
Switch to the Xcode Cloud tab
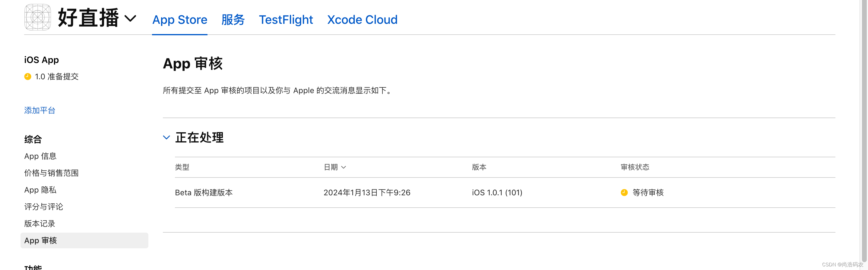(362, 20)
